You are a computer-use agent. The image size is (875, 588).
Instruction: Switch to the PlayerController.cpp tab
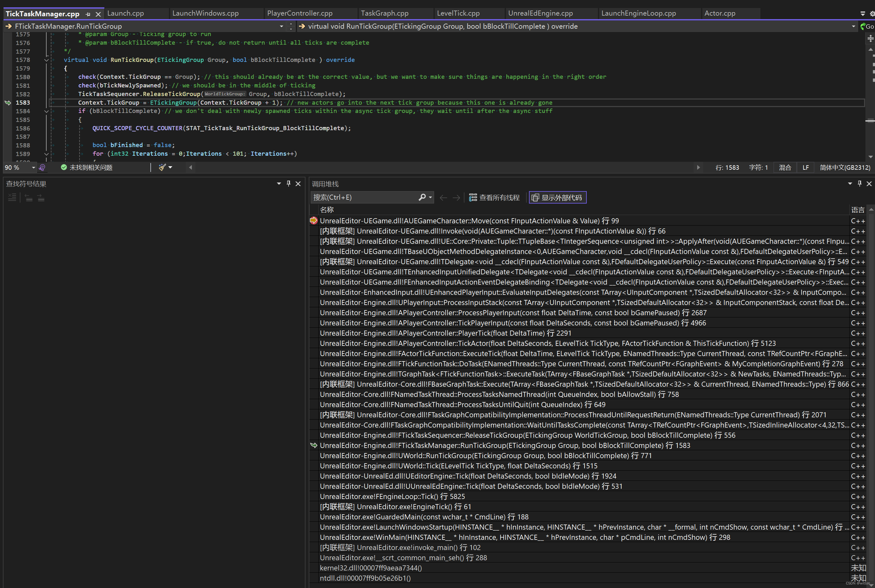pos(299,13)
